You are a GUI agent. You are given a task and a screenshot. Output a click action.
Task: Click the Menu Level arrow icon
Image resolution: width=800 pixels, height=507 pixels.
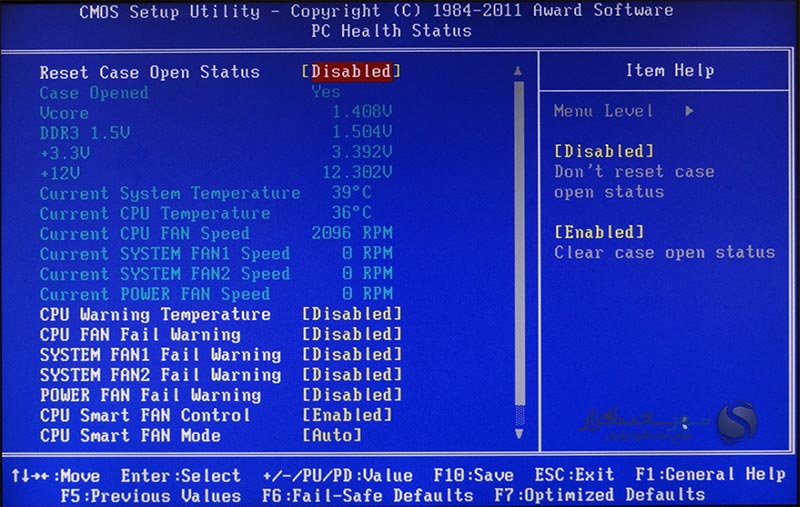[x=689, y=111]
